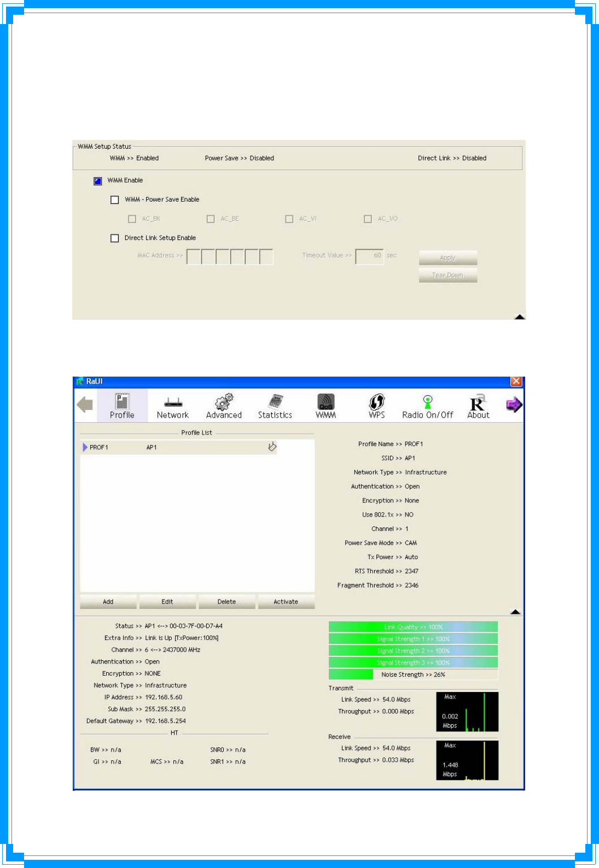Click the connection icon at PROF1 row end
This screenshot has width=599, height=868.
[272, 447]
